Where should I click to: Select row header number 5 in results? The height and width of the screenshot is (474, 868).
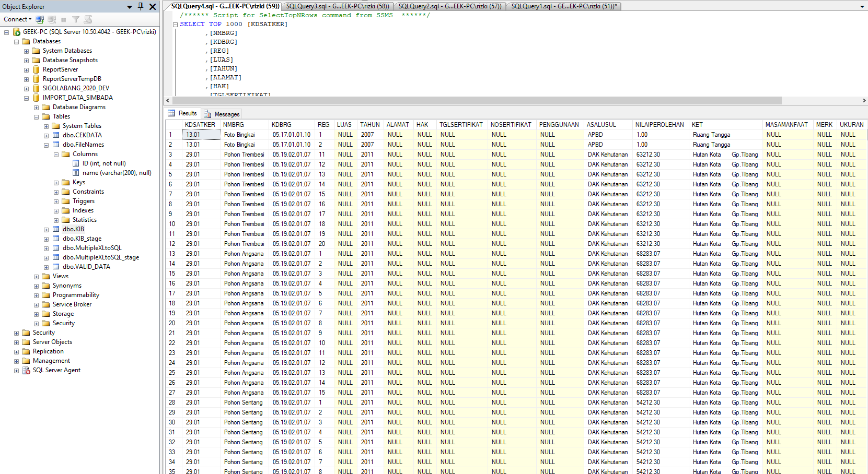(174, 174)
